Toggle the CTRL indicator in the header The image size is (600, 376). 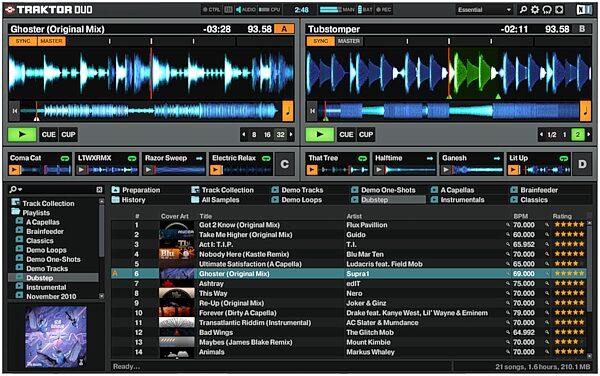tap(211, 10)
